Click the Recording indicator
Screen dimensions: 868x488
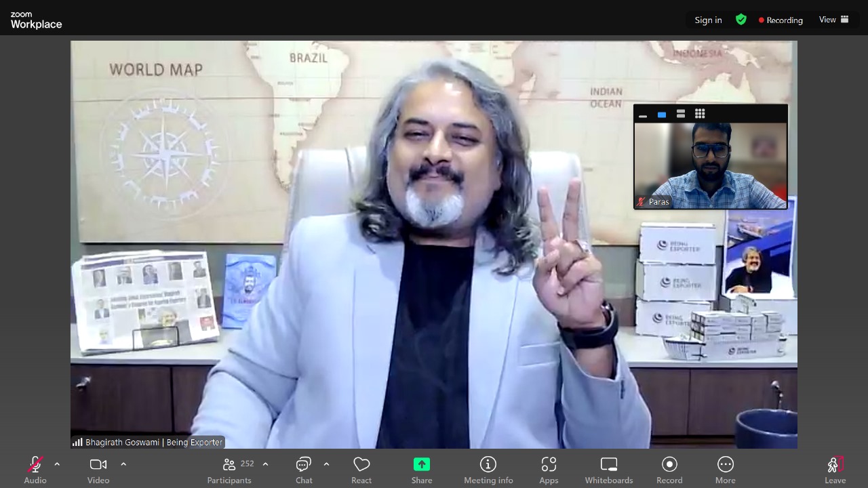781,20
